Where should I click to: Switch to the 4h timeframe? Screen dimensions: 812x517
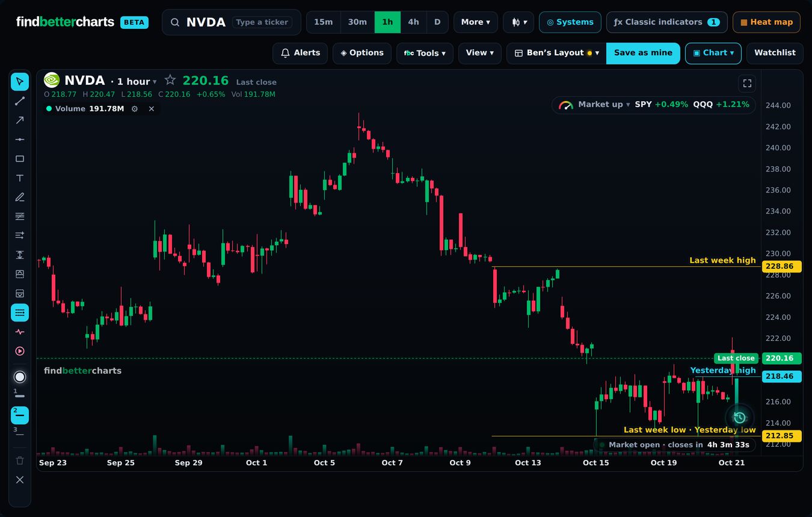tap(413, 22)
